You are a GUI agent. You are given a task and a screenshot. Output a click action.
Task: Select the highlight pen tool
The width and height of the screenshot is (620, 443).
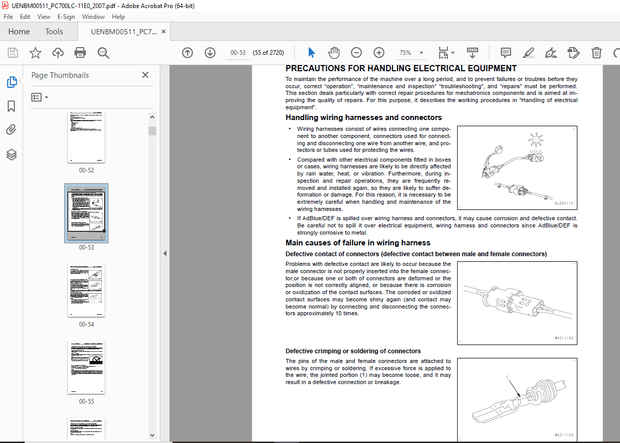coord(528,53)
